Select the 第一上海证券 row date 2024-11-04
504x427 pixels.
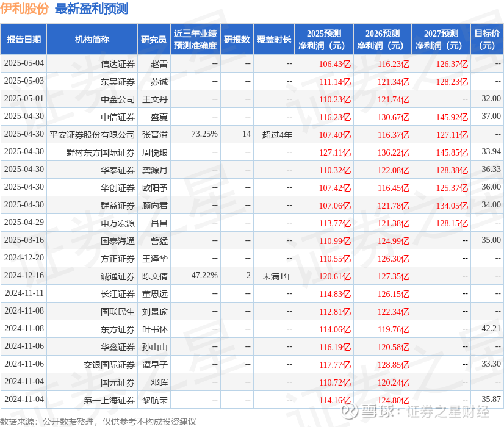[24, 399]
